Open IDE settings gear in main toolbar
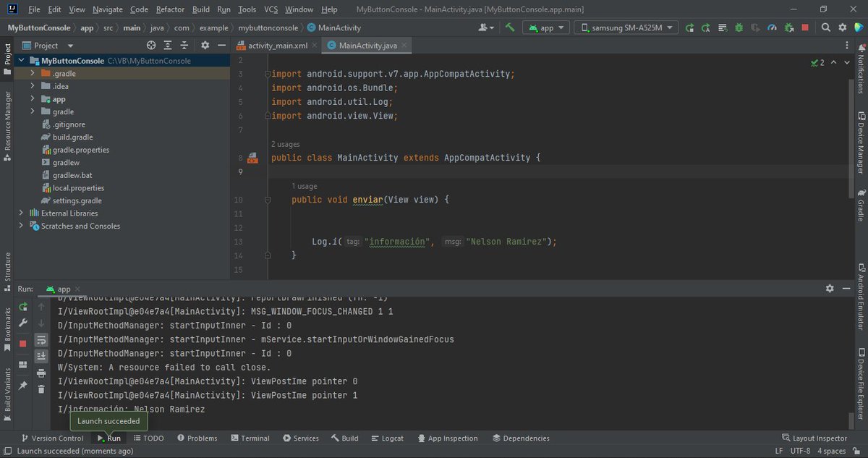Image resolution: width=868 pixels, height=458 pixels. pos(842,27)
